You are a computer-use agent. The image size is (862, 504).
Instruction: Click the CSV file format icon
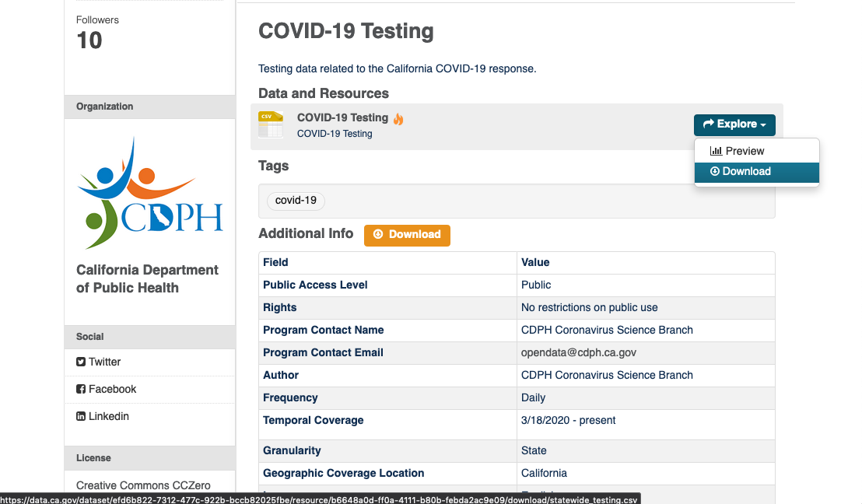coord(270,124)
